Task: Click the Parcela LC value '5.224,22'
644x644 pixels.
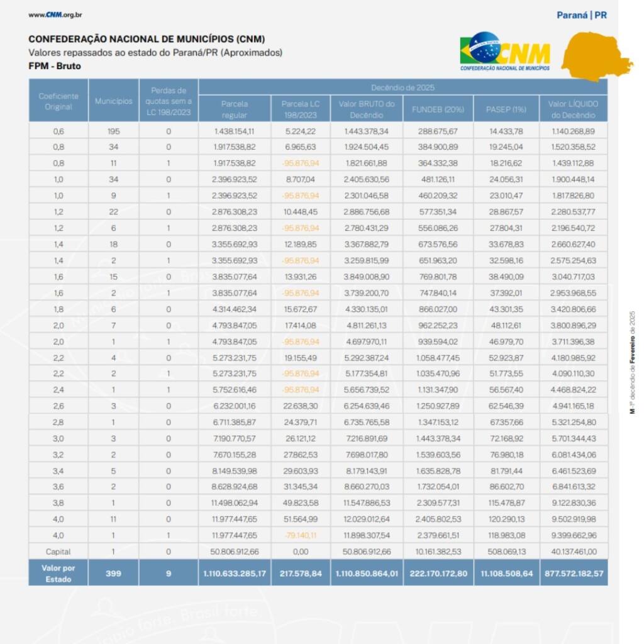Action: click(x=300, y=131)
